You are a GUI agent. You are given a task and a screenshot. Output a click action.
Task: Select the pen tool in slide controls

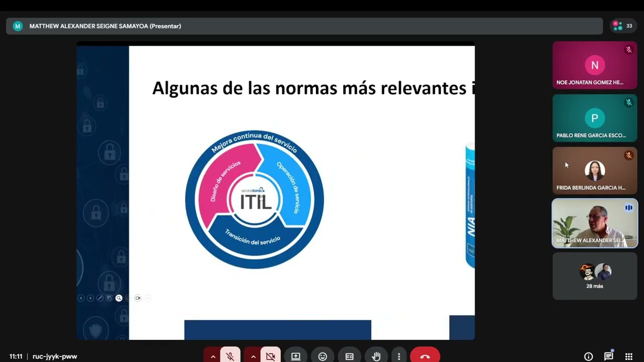point(100,298)
